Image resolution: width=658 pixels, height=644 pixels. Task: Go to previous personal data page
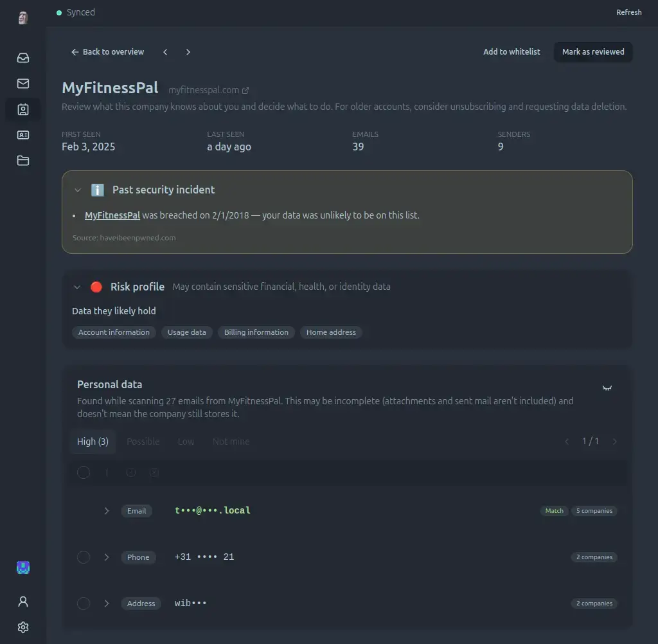pyautogui.click(x=567, y=442)
